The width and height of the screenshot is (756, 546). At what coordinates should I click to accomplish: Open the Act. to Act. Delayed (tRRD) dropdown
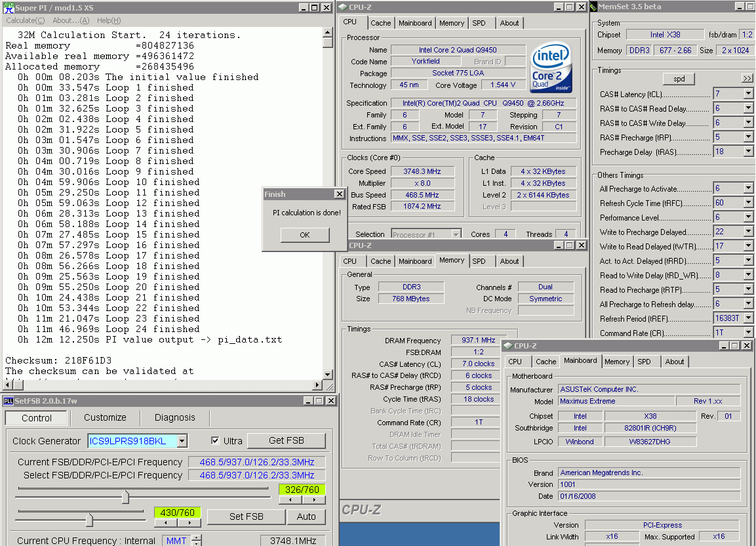coord(747,261)
